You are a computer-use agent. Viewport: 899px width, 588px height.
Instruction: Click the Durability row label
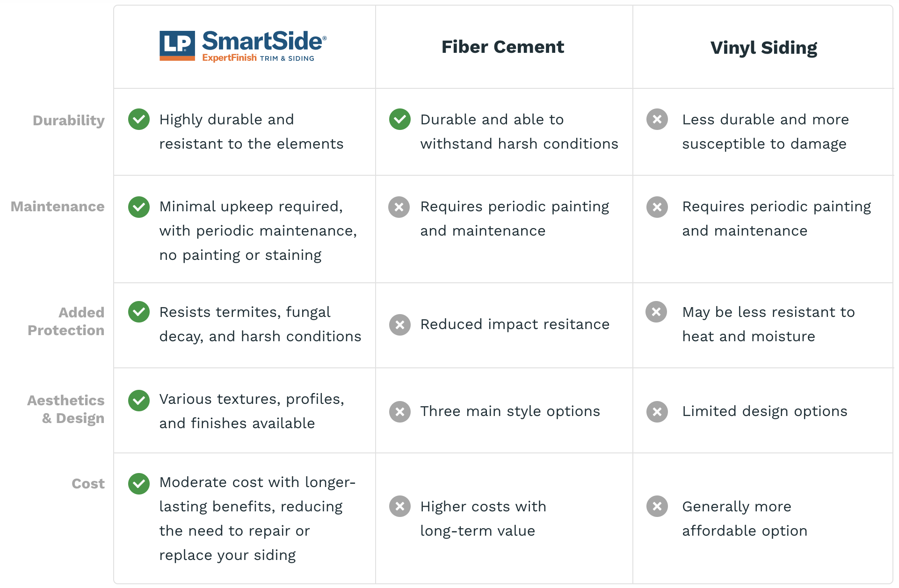point(69,121)
